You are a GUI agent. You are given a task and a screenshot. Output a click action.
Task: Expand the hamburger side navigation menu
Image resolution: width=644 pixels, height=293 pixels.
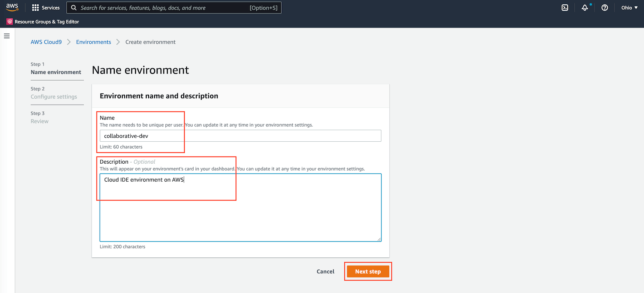tap(7, 36)
